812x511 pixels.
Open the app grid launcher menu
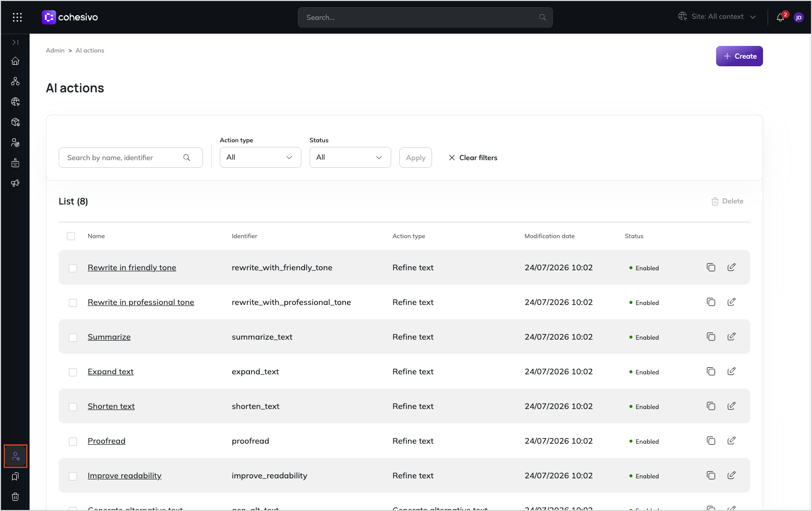pos(17,17)
